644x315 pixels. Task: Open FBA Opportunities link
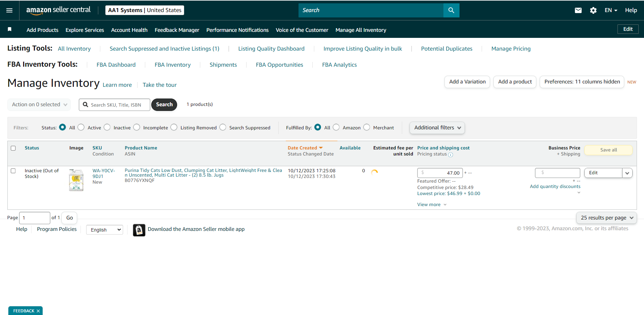tap(279, 65)
